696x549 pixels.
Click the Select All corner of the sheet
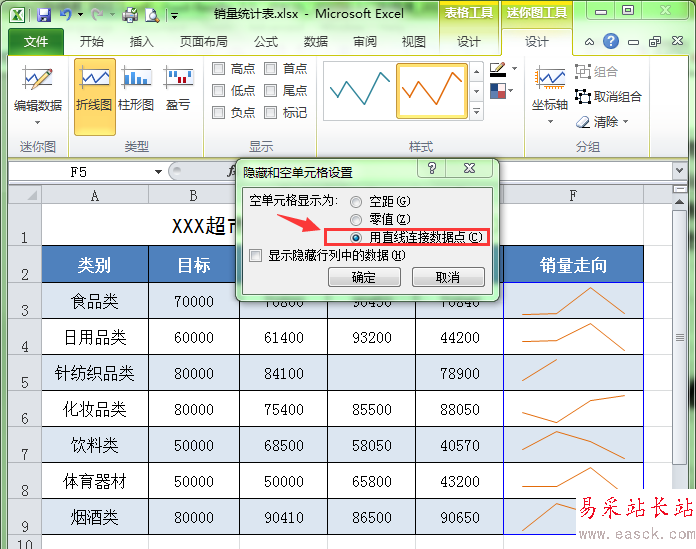click(25, 195)
